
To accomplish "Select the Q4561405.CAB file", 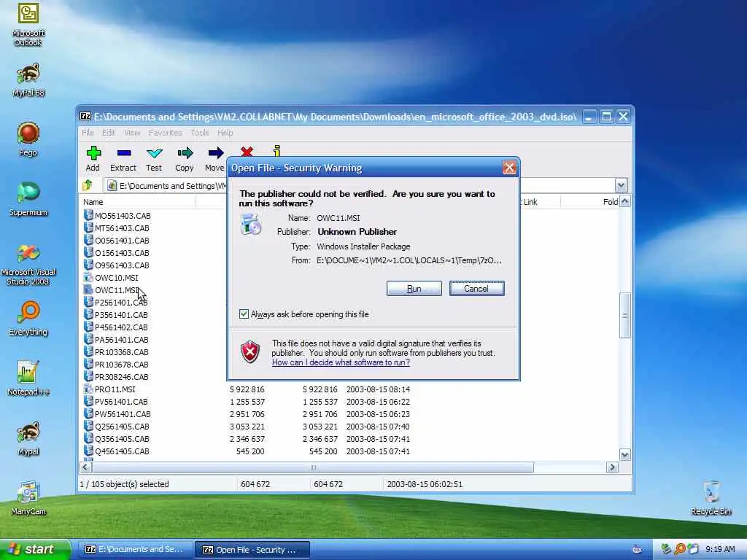I will [x=117, y=451].
